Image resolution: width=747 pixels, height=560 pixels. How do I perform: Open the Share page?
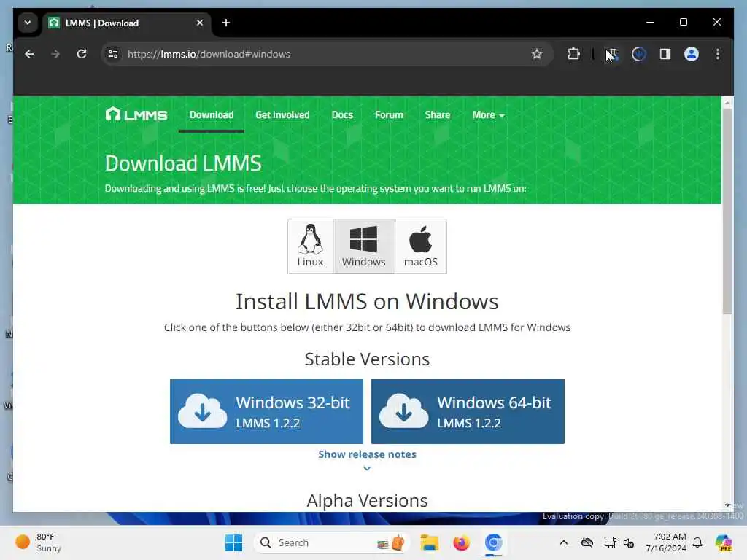(438, 114)
